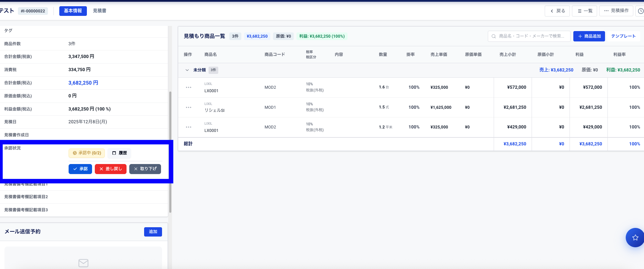This screenshot has width=644, height=269.
Task: Approve the estimate with 承認 button
Action: pos(80,169)
